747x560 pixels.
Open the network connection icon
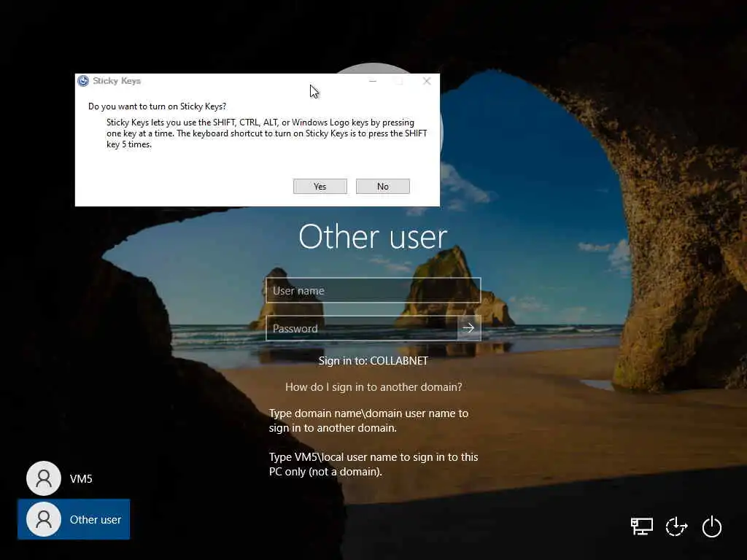coord(642,526)
